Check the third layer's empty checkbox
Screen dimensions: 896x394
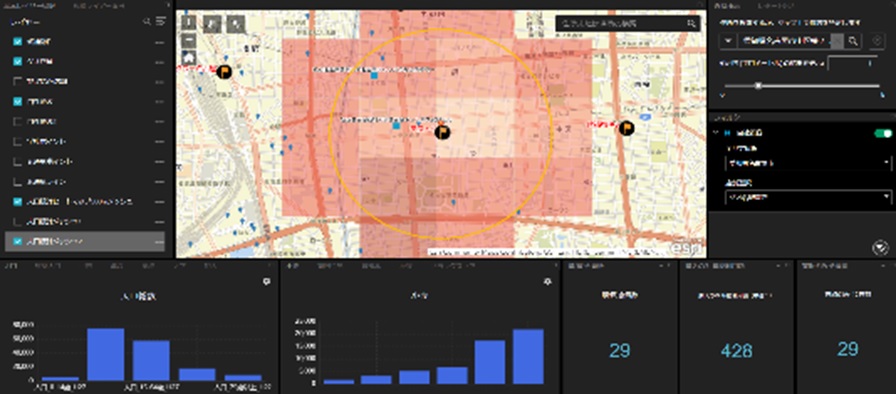click(x=17, y=82)
